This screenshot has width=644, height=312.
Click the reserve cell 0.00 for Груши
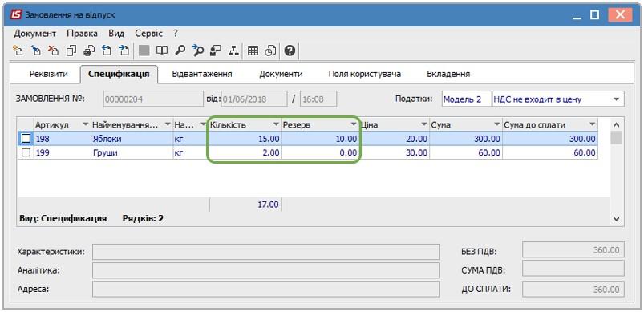tap(320, 152)
